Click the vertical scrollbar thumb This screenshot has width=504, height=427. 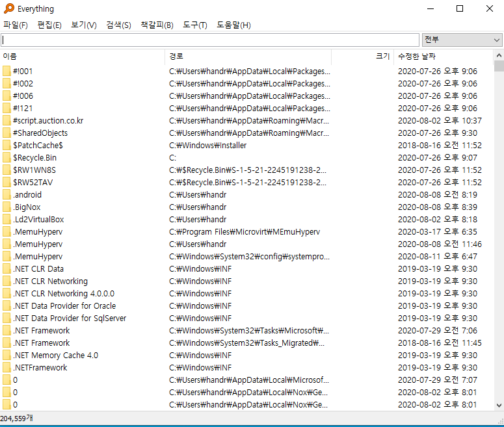(499, 66)
